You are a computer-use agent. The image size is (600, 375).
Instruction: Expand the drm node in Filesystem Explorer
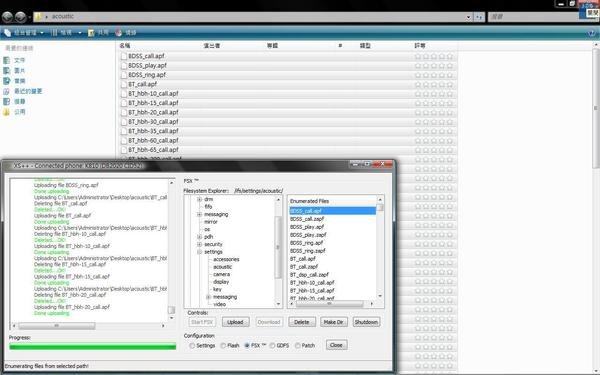[x=199, y=199]
